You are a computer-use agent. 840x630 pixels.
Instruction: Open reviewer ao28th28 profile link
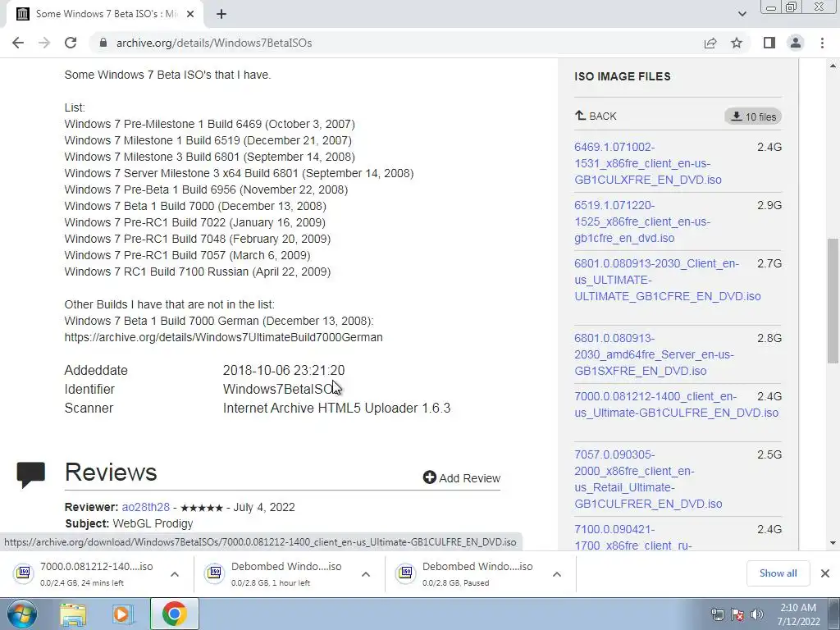(146, 507)
